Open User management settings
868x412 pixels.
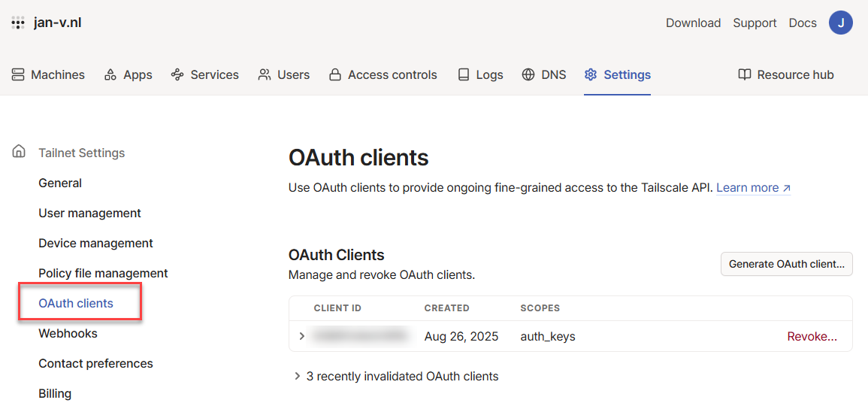tap(89, 214)
